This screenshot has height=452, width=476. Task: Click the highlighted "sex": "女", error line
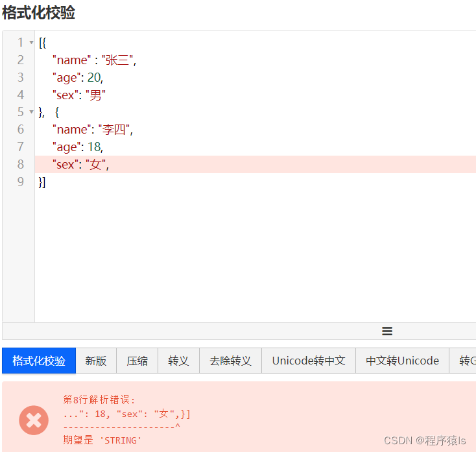[x=256, y=164]
